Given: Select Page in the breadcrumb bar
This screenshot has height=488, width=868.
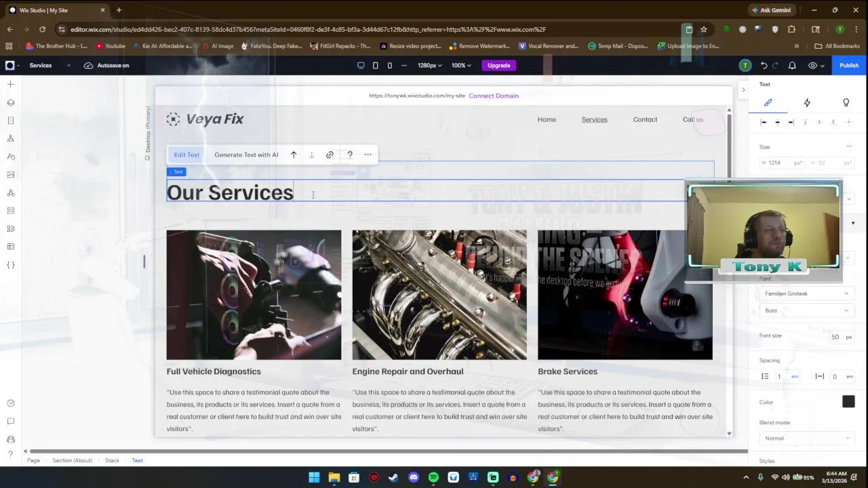Looking at the screenshot, I should click(x=33, y=460).
